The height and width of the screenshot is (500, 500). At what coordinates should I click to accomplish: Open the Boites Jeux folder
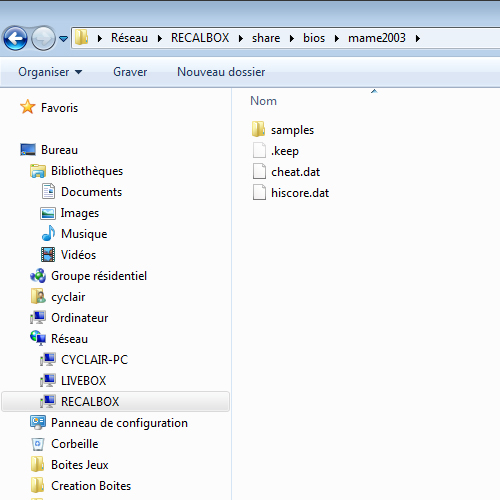[80, 465]
